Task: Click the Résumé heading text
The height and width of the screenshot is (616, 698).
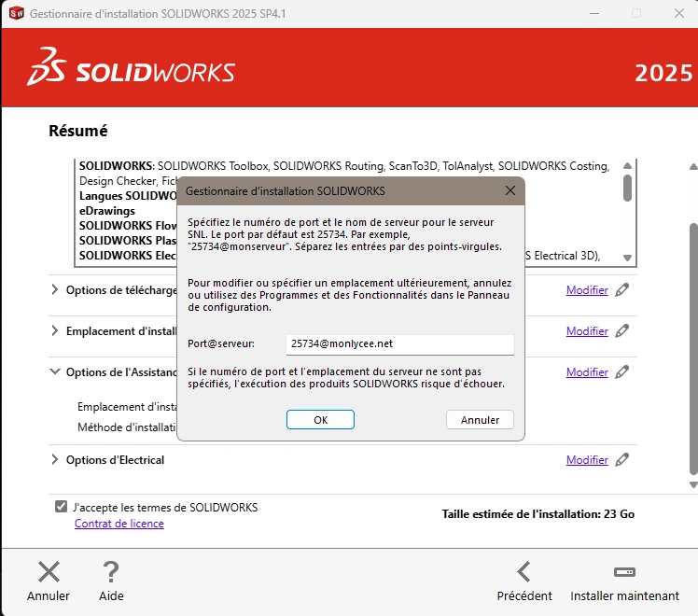Action: tap(77, 131)
